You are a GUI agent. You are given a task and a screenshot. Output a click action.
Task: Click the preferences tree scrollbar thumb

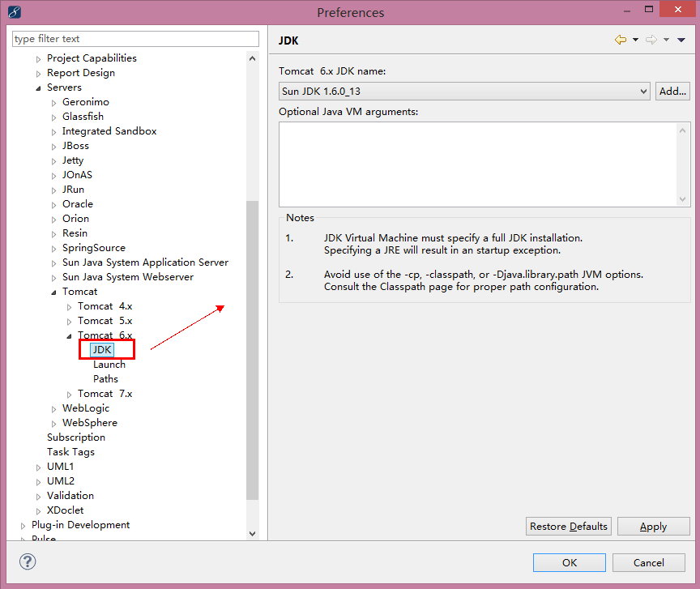tap(252, 350)
